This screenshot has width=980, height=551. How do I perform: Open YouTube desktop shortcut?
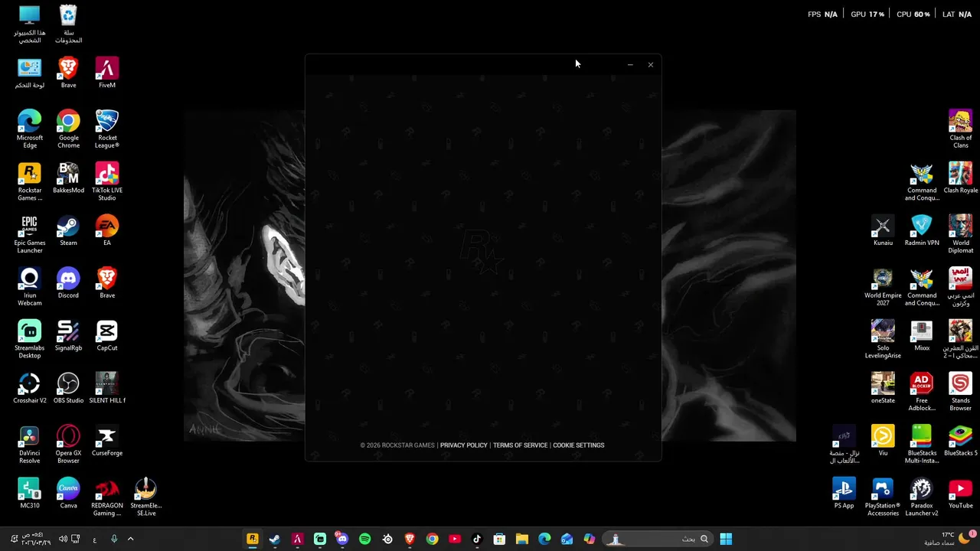(960, 494)
